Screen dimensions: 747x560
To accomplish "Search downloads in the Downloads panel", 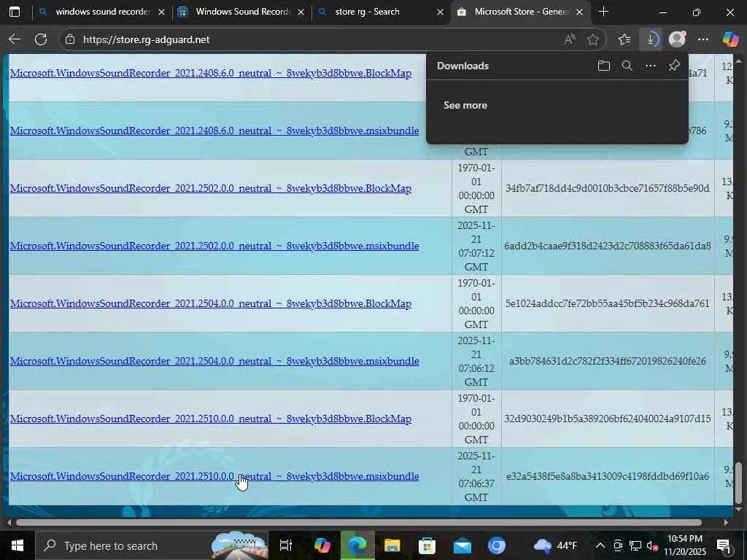I will tap(627, 66).
